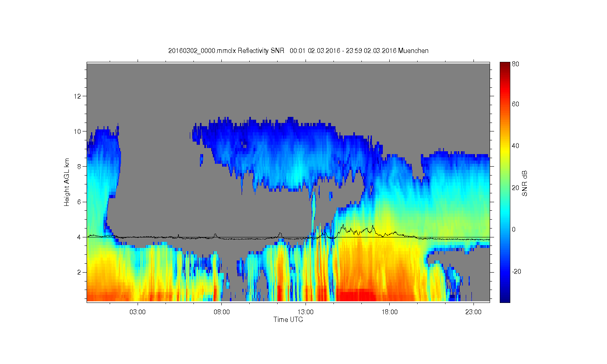Click the yellow band of the colorbar
This screenshot has width=607, height=364.
(x=505, y=152)
